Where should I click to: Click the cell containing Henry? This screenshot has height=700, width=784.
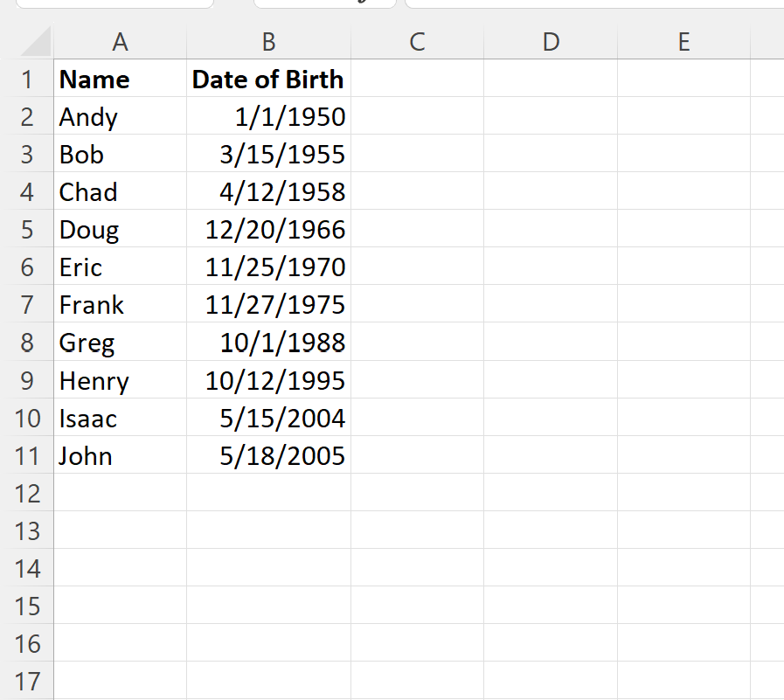coord(120,381)
